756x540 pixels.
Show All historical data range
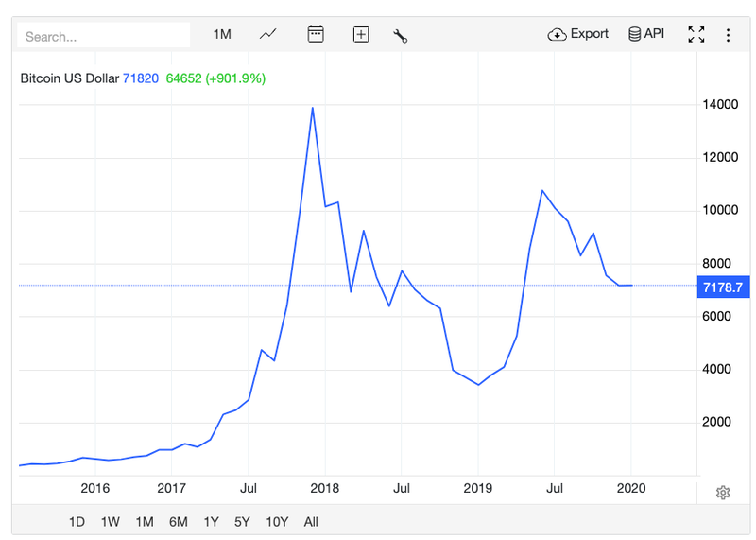311,521
